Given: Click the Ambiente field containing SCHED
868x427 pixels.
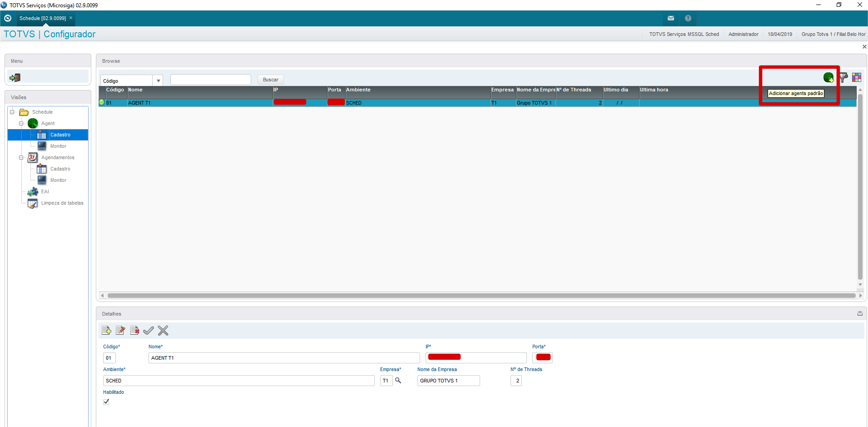Looking at the screenshot, I should coord(239,381).
